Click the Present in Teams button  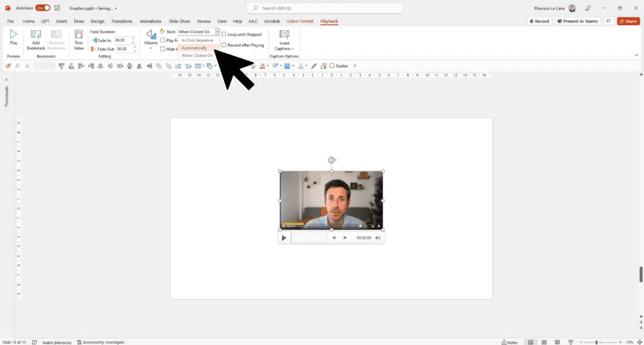pos(577,21)
